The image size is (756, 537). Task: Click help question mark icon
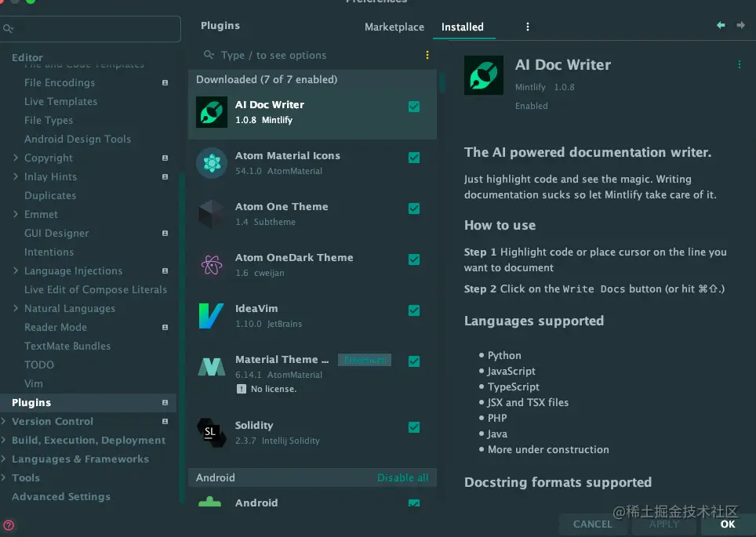(x=9, y=525)
